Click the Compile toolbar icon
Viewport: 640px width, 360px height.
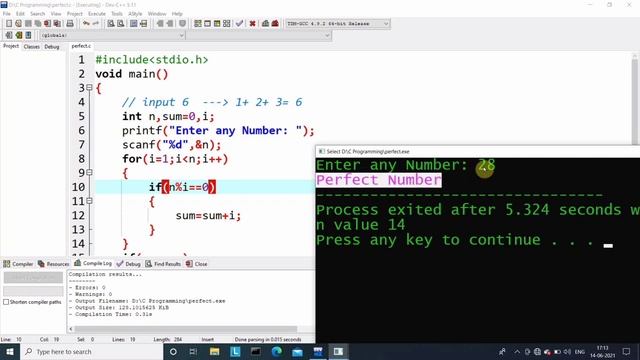(198, 24)
